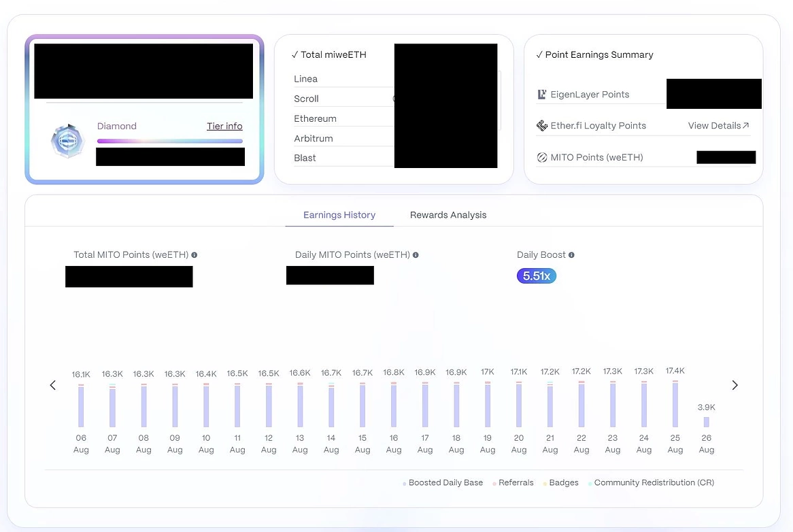Click the EigenLayer Points label
This screenshot has width=793, height=532.
pyautogui.click(x=590, y=95)
